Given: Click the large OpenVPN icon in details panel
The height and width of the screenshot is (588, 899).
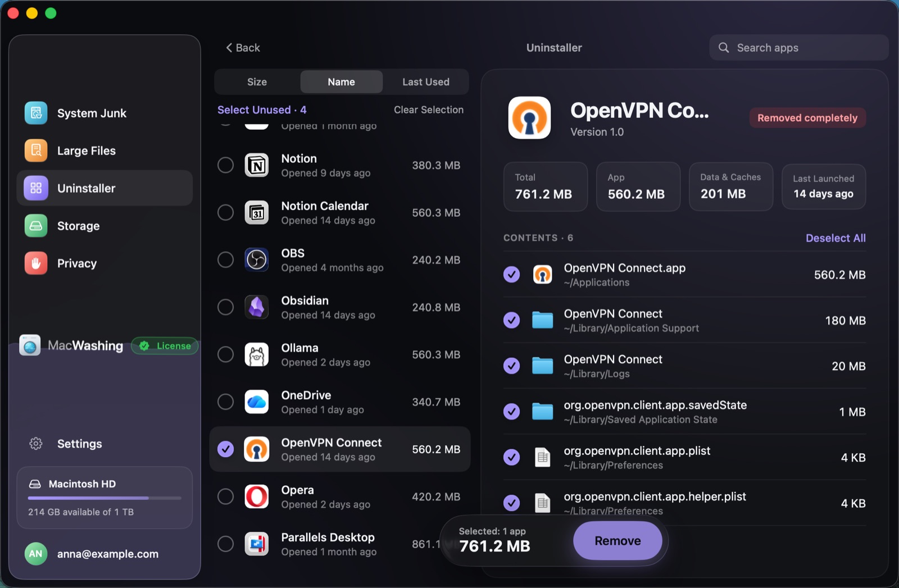Looking at the screenshot, I should (x=529, y=118).
